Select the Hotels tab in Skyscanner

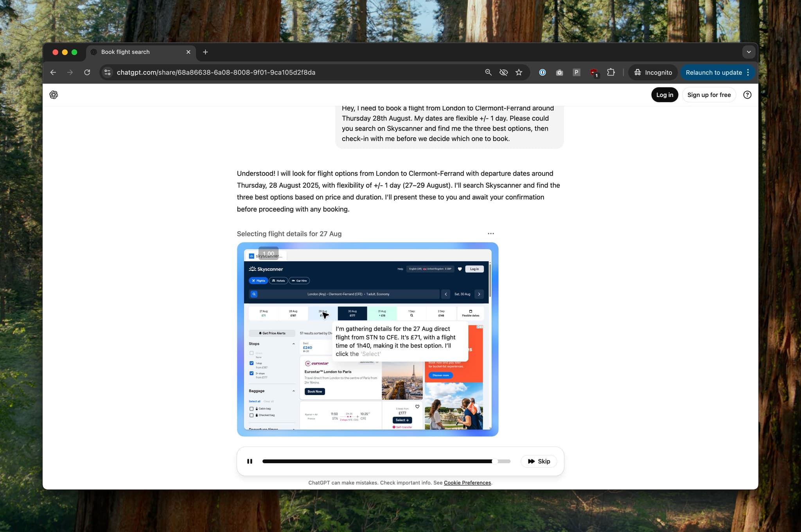click(x=278, y=280)
